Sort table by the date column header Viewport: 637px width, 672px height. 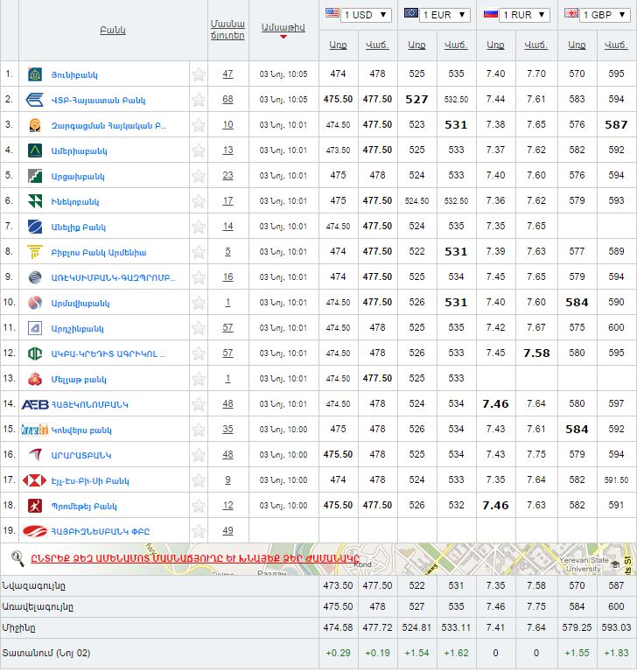[x=283, y=28]
